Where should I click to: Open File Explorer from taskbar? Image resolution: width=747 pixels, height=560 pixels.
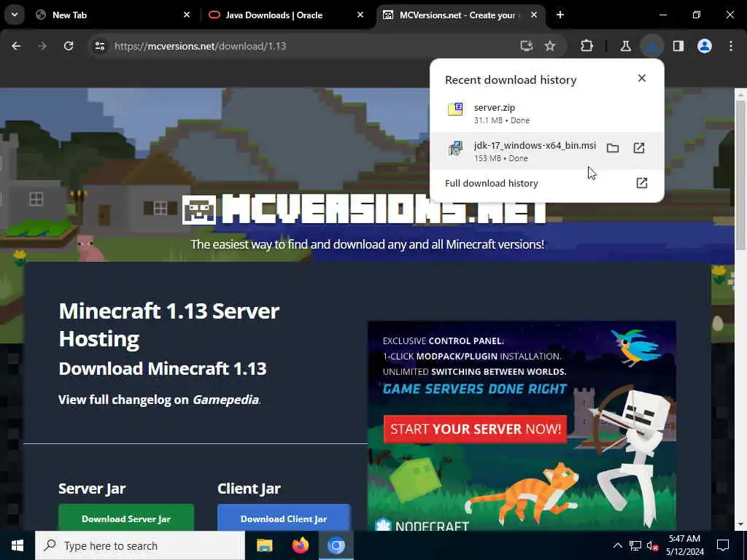point(264,545)
